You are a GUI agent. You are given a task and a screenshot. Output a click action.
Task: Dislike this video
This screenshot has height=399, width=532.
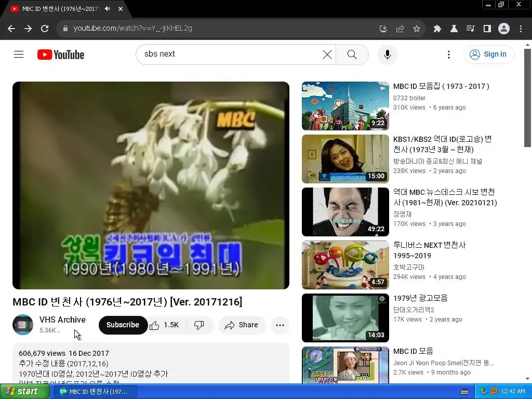[199, 325]
